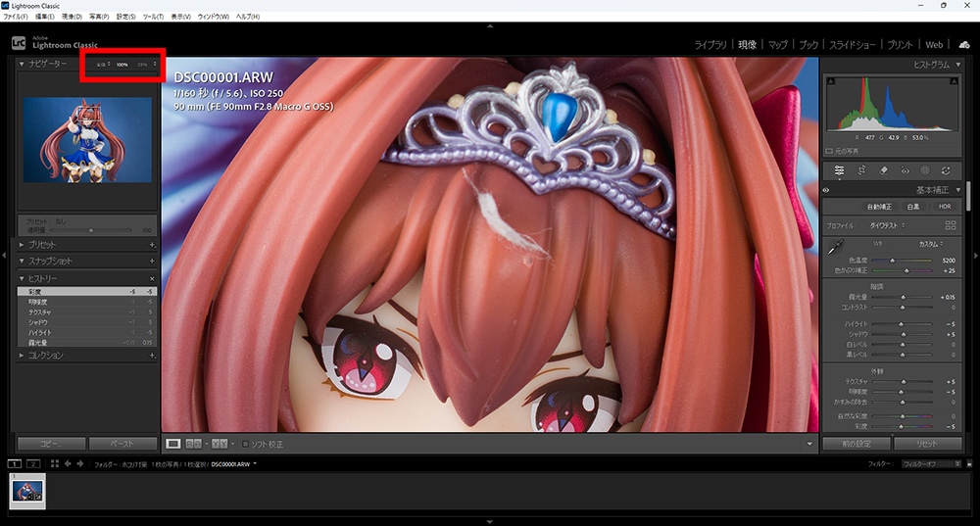Toggle the filter lock switch at filmstrip right
This screenshot has height=526, width=980.
pos(969,464)
